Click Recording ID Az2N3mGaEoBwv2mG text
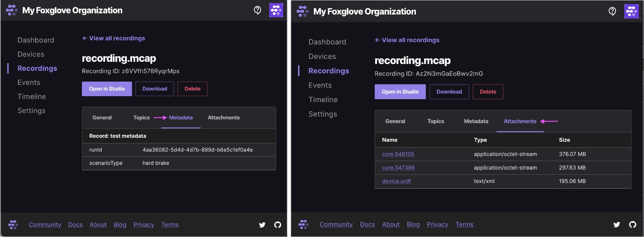 click(x=429, y=73)
